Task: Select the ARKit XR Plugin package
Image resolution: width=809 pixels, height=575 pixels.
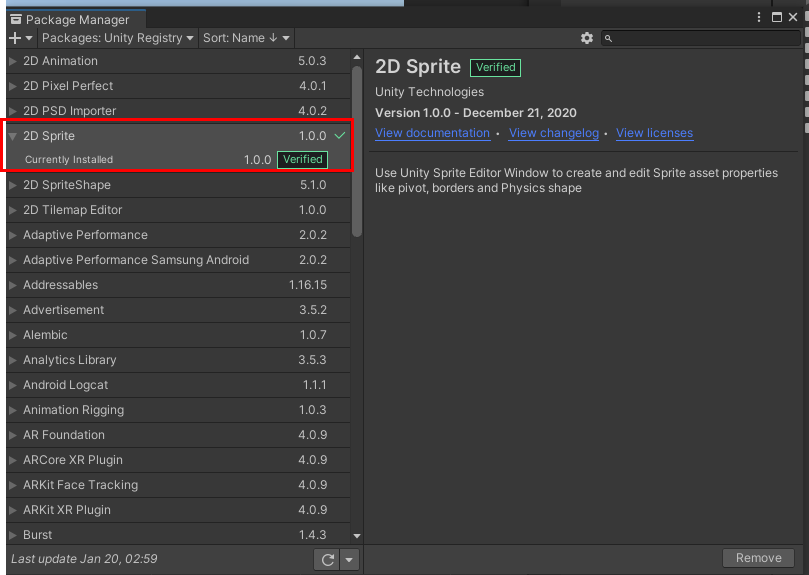Action: pos(178,510)
